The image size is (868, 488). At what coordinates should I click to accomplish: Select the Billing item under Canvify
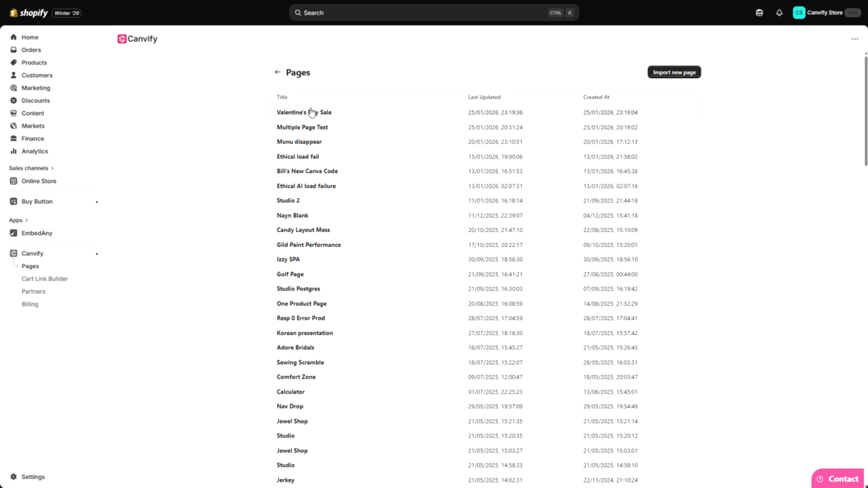click(30, 304)
